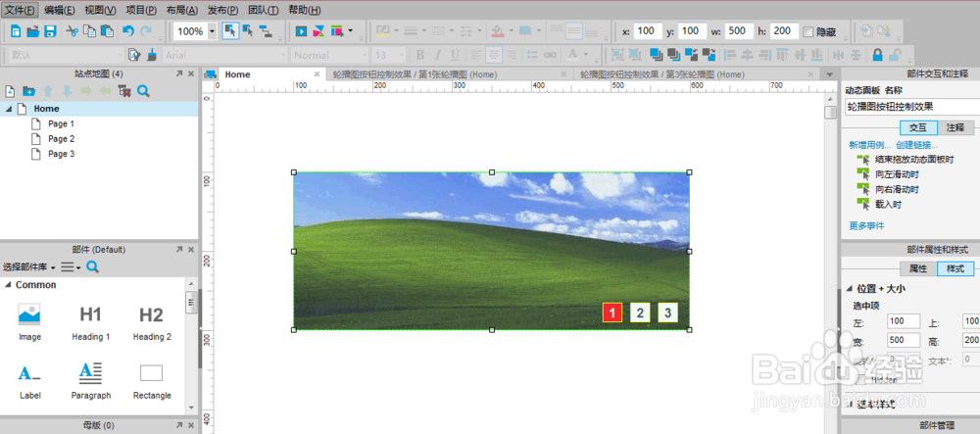The width and height of the screenshot is (980, 434).
Task: Add a new page in sitemap
Action: (x=10, y=92)
